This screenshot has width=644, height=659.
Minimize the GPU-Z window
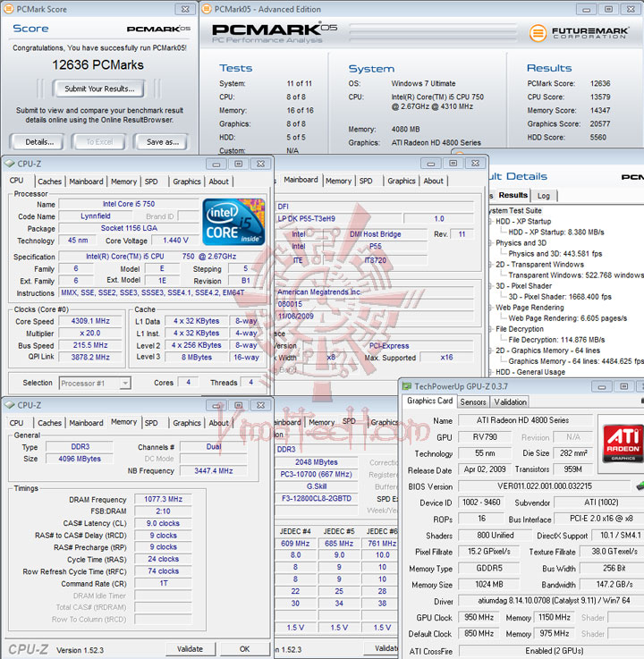[602, 386]
